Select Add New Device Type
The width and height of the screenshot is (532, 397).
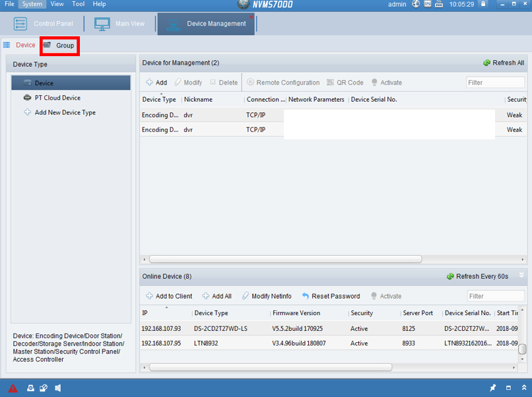[65, 112]
